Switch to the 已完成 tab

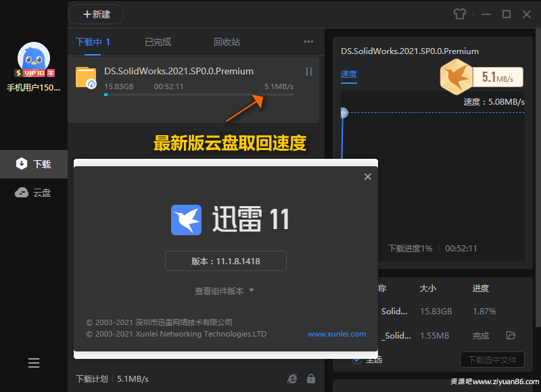pos(158,41)
